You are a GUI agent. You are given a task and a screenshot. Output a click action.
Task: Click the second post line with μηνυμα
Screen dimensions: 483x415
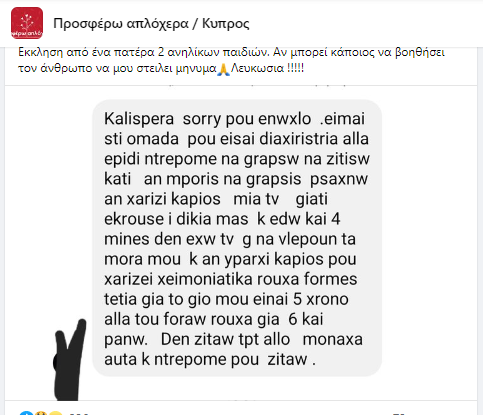coord(161,68)
